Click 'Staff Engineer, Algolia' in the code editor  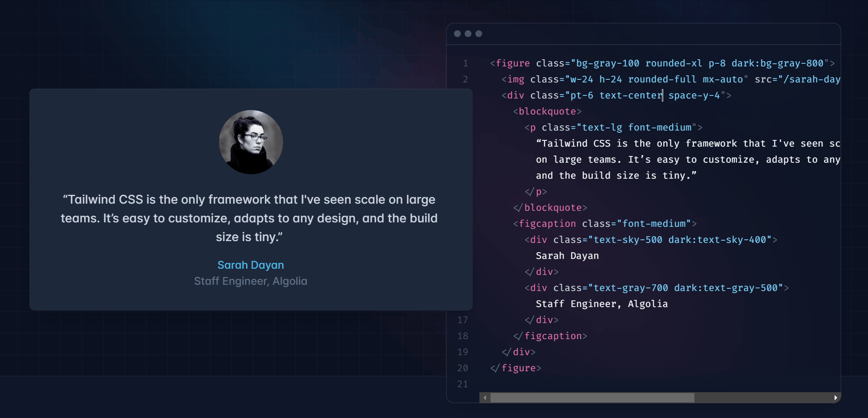point(602,304)
